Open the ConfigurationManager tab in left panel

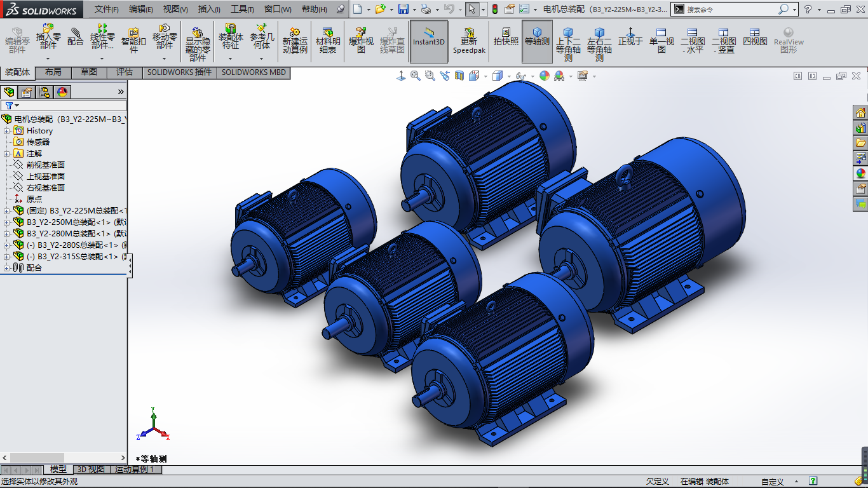coord(44,92)
